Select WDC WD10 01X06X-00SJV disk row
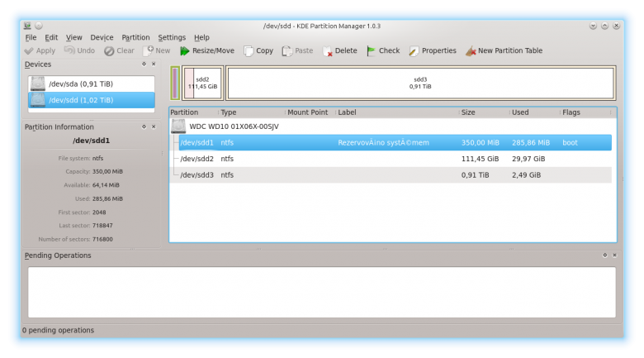The image size is (644, 358). [391, 126]
